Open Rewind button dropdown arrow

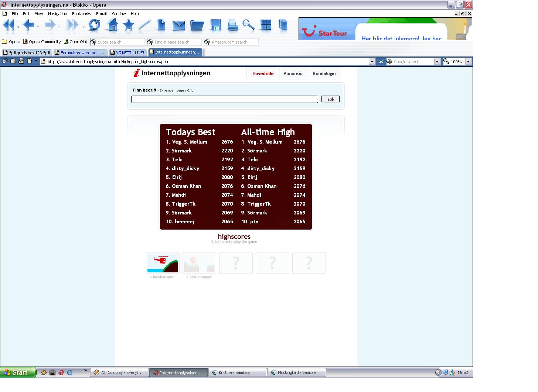tap(18, 27)
